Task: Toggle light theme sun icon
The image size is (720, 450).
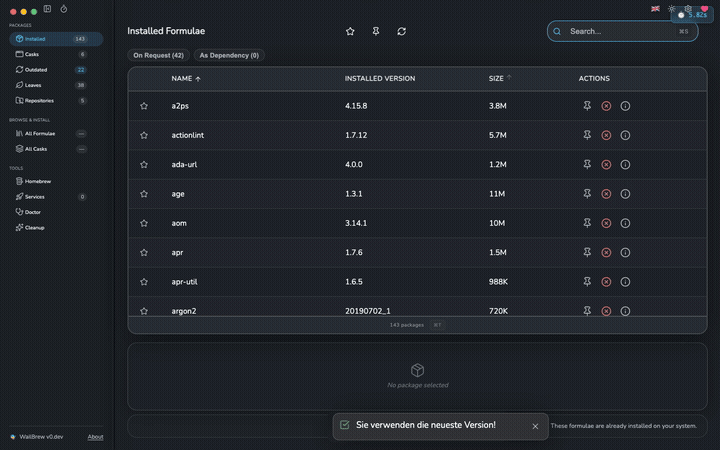Action: [672, 9]
